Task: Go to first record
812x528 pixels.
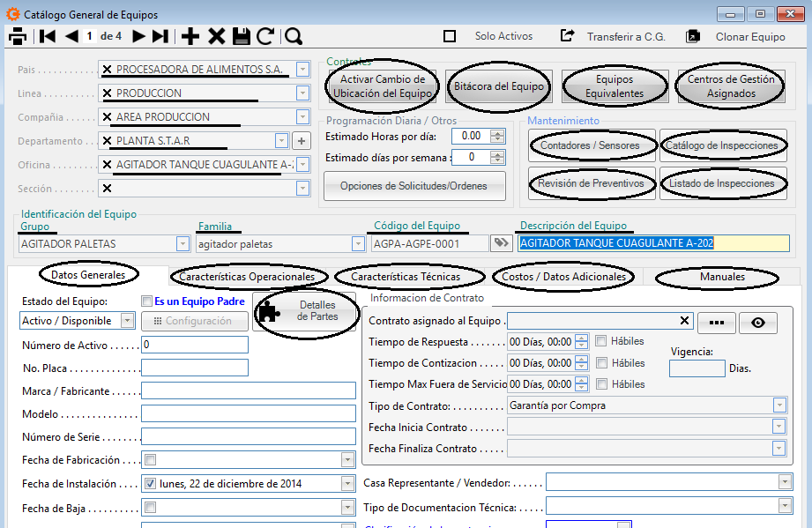Action: [x=47, y=36]
